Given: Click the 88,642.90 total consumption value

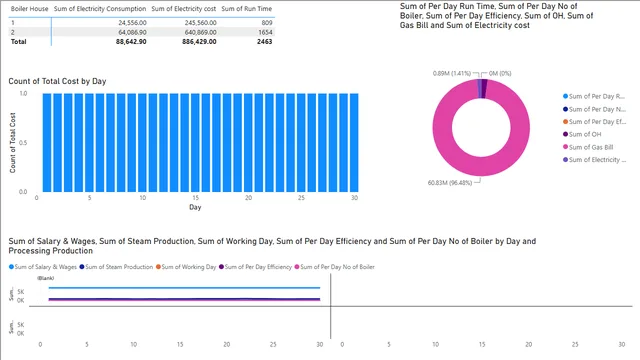Looking at the screenshot, I should point(131,42).
